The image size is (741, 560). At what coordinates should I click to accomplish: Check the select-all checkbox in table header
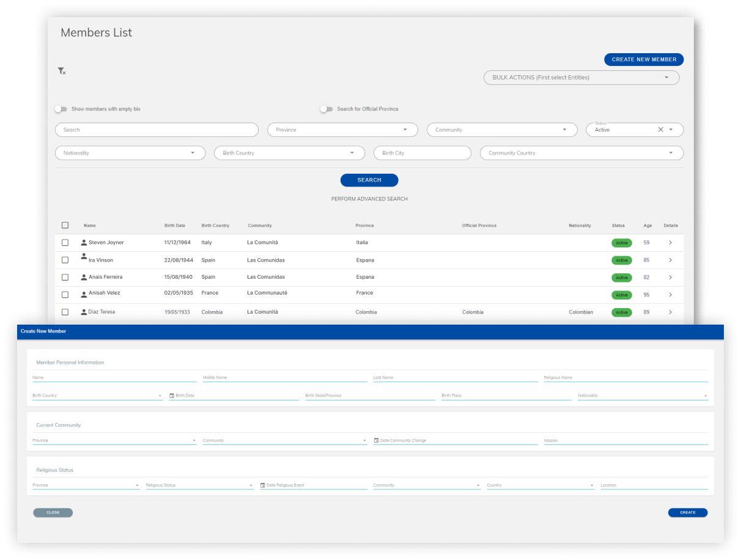click(x=65, y=225)
